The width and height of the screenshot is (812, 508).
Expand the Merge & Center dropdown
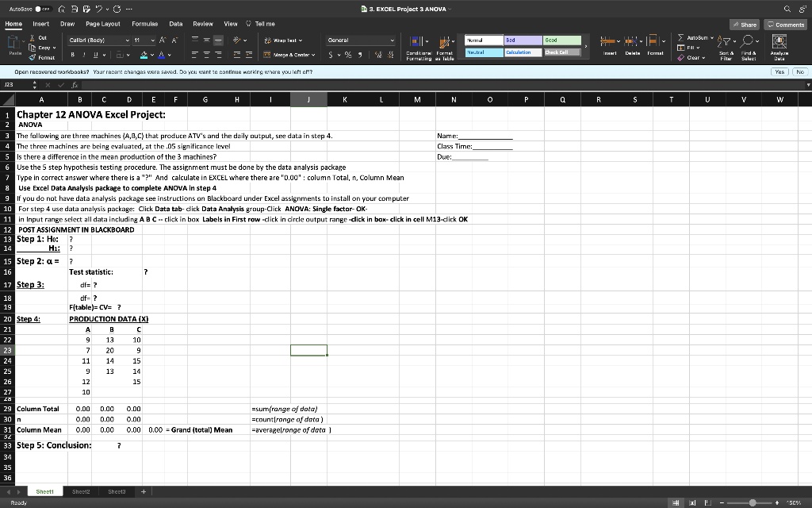click(x=313, y=55)
